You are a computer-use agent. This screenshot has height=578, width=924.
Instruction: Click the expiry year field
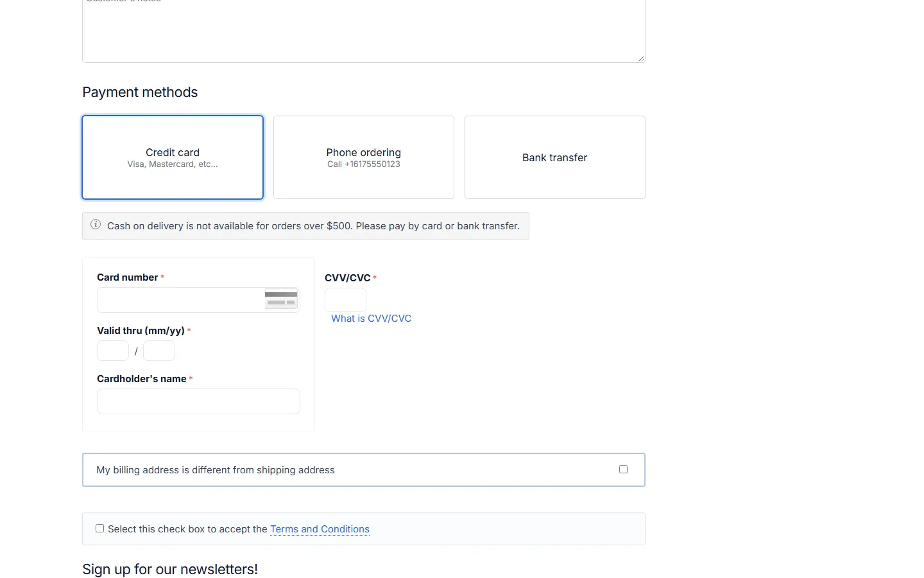159,351
